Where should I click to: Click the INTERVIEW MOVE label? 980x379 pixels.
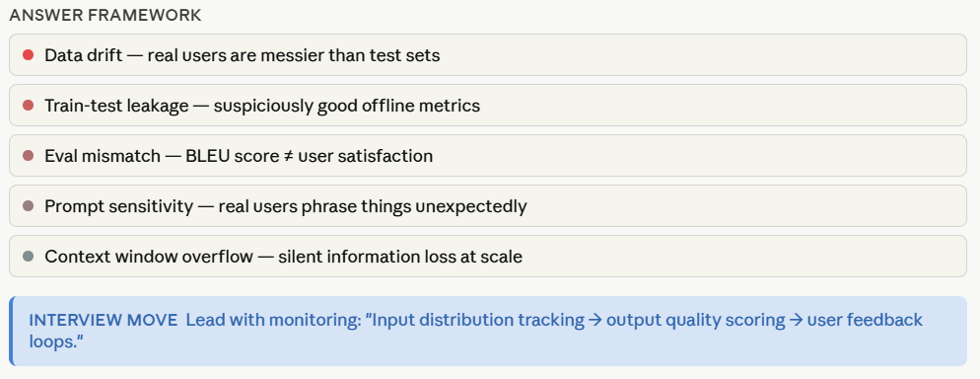pos(104,320)
